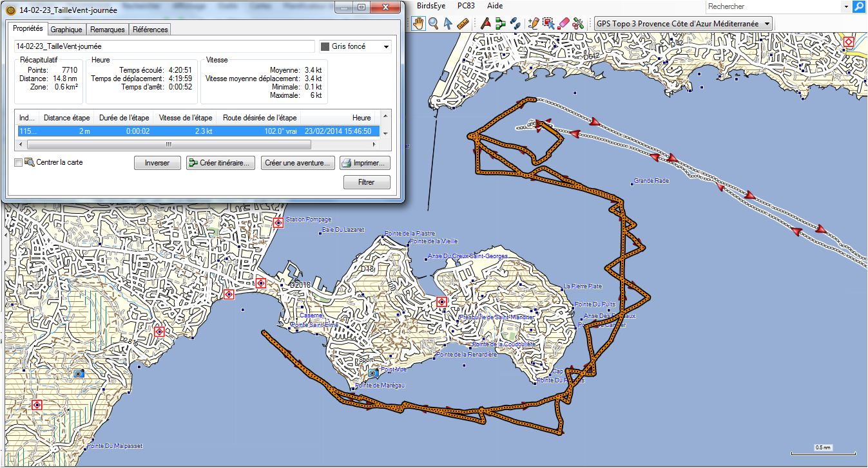Viewport: 868px width, 468px height.
Task: Click the Imprimer button
Action: (x=365, y=163)
